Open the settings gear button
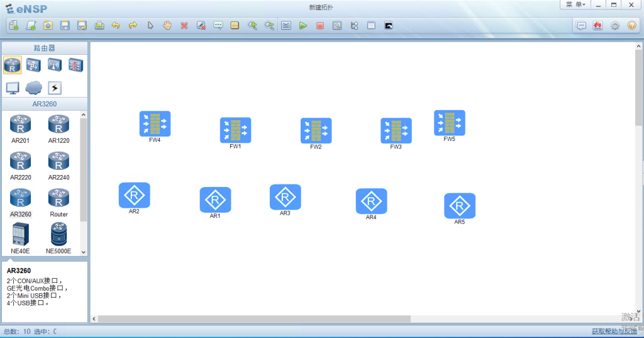Viewport: 644px width, 338px height. click(614, 26)
